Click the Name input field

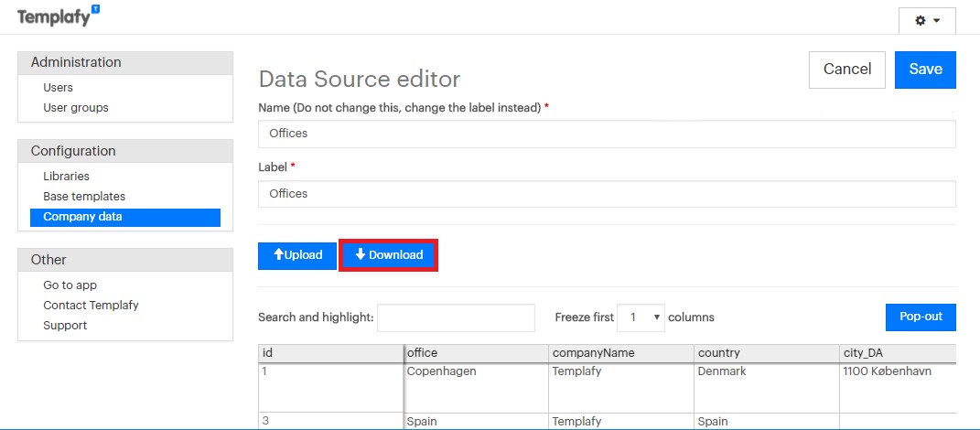(607, 134)
